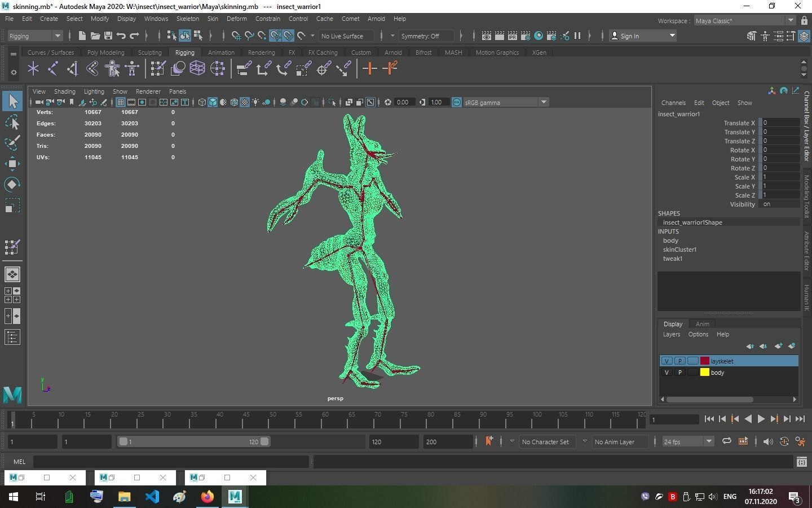812x508 pixels.
Task: Select the Move tool in the toolbox
Action: click(12, 164)
